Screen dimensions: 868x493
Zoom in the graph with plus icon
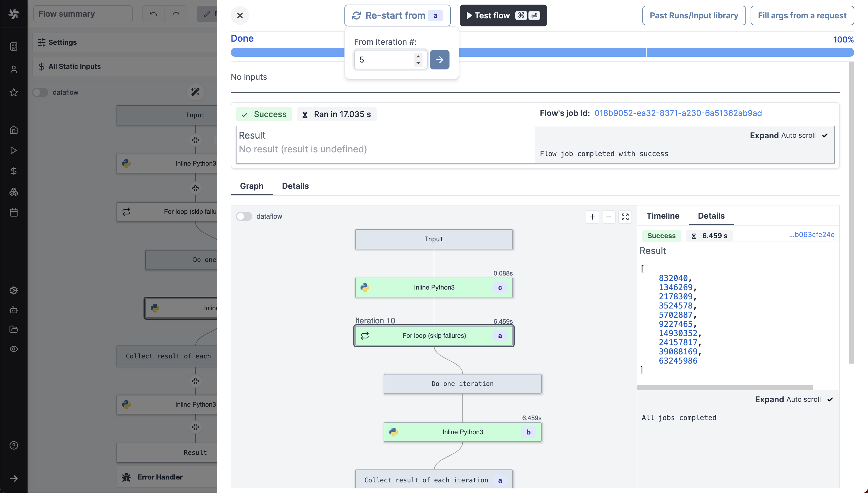[592, 217]
